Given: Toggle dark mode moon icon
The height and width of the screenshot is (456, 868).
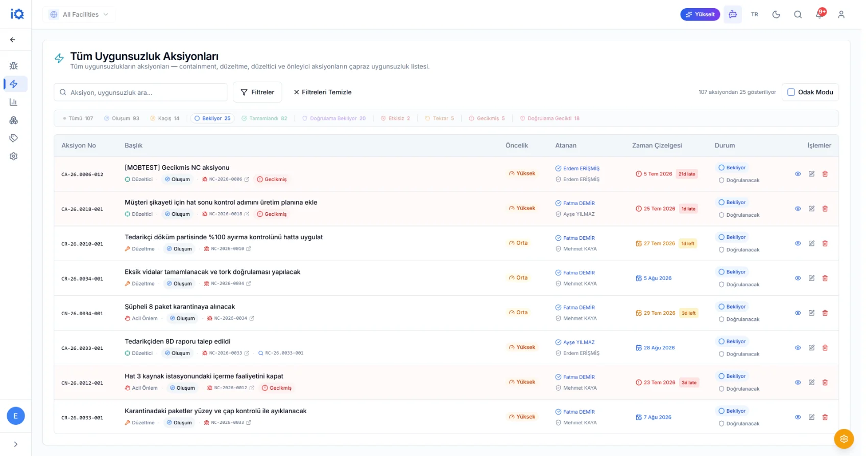Looking at the screenshot, I should pos(776,14).
